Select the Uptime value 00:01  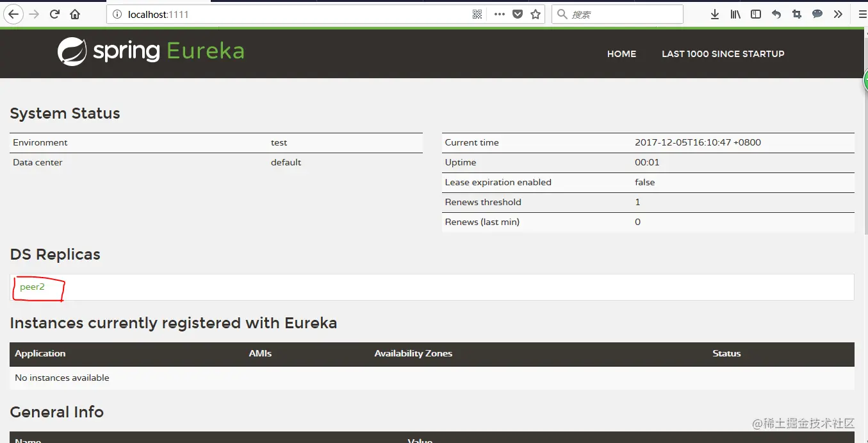point(647,162)
